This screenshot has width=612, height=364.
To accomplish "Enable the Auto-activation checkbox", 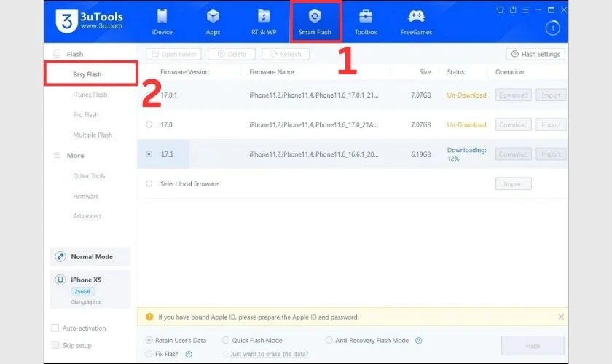I will click(55, 328).
